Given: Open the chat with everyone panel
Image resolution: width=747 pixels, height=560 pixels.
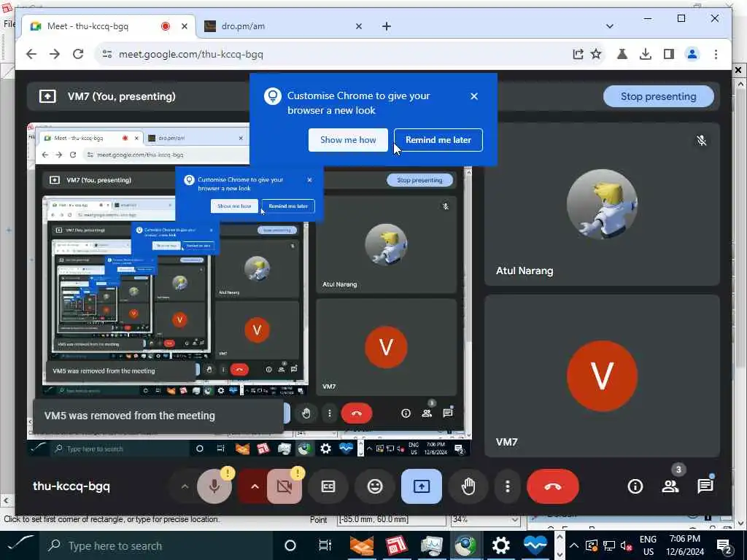Looking at the screenshot, I should point(705,486).
